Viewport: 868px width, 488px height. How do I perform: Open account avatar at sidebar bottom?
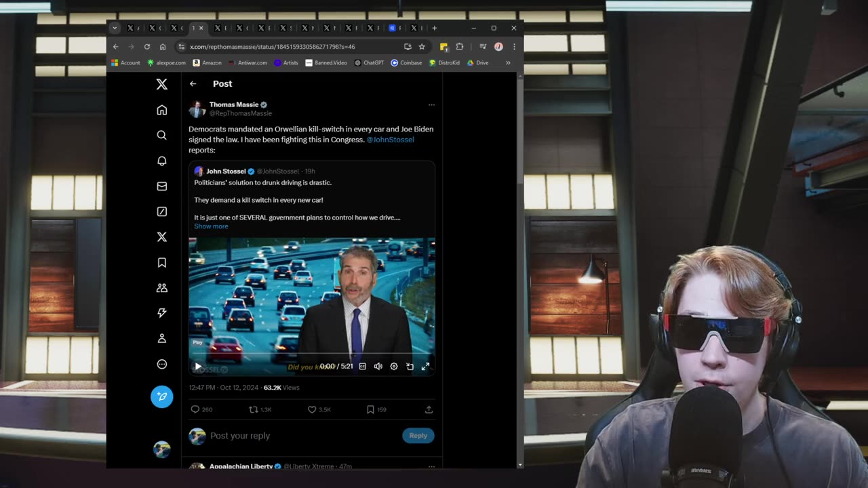161,449
